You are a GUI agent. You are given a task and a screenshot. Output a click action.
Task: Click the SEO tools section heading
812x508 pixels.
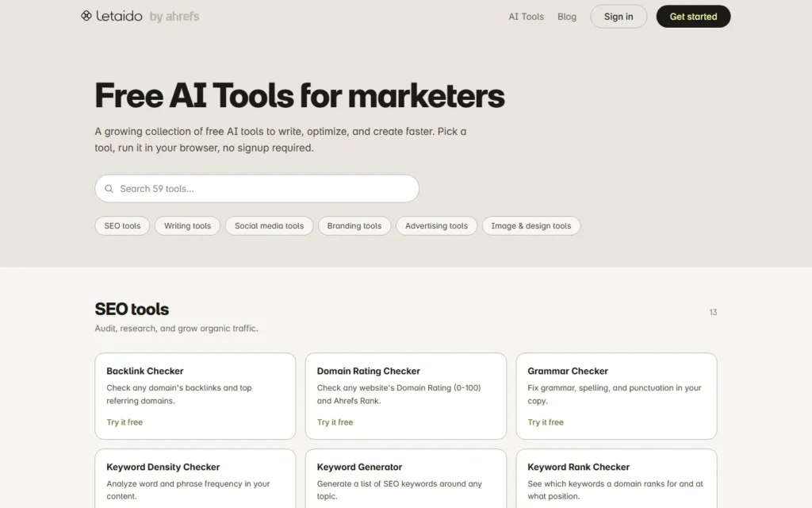click(132, 309)
